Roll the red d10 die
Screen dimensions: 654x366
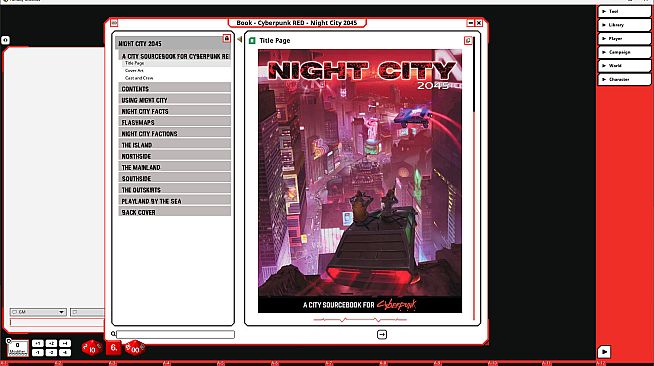pyautogui.click(x=92, y=348)
